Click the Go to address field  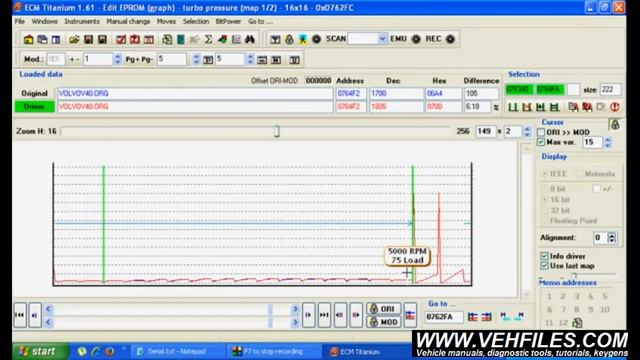[x=444, y=317]
